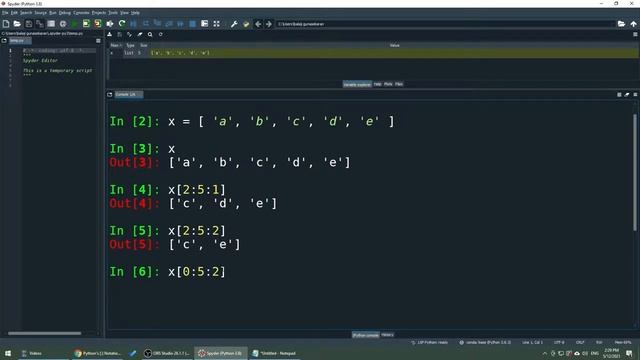Sort variables by the Type column
This screenshot has height=360, width=640.
click(130, 46)
